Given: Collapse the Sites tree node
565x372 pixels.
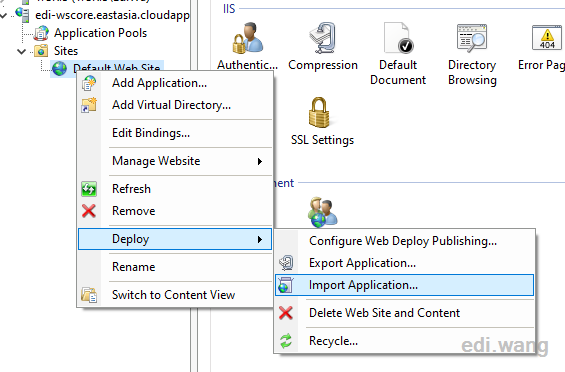Looking at the screenshot, I should [22, 52].
